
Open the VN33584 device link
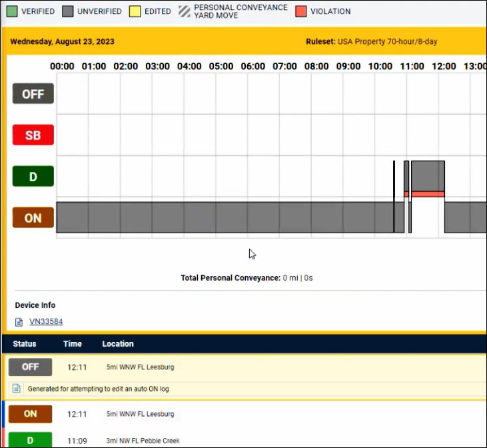46,322
